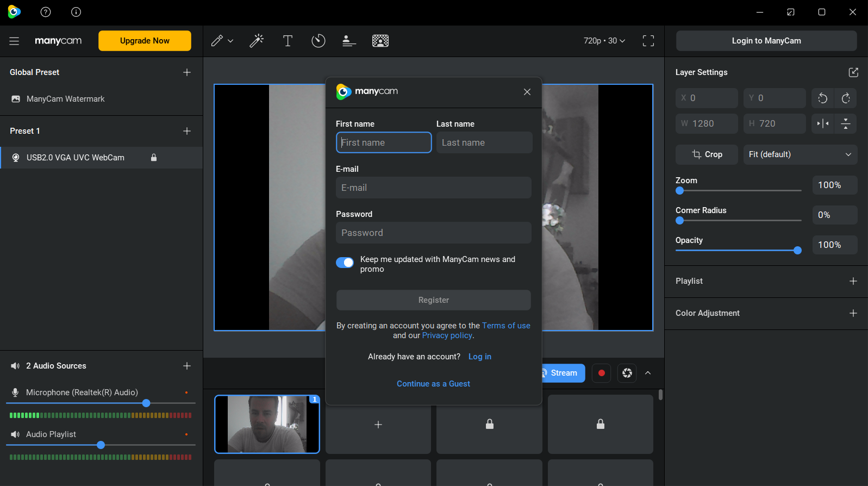The width and height of the screenshot is (868, 486).
Task: Select the Text tool
Action: pos(288,41)
